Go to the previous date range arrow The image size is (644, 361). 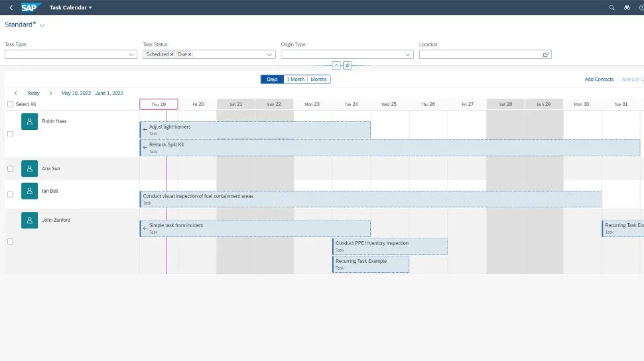16,93
